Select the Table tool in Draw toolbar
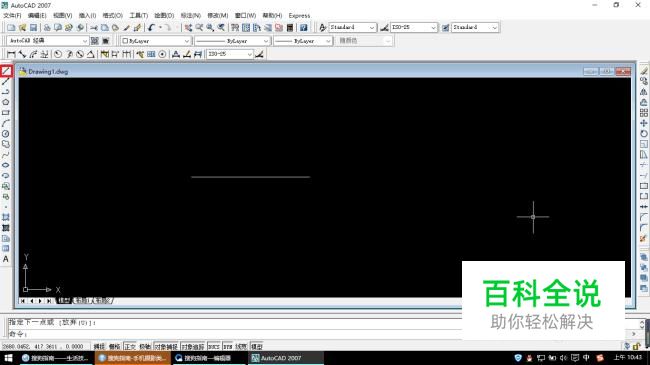 point(5,248)
